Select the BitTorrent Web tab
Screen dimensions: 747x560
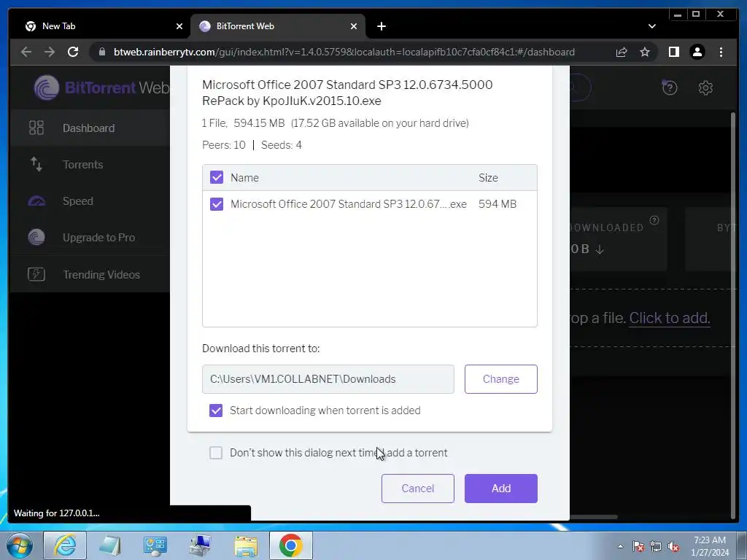point(278,26)
